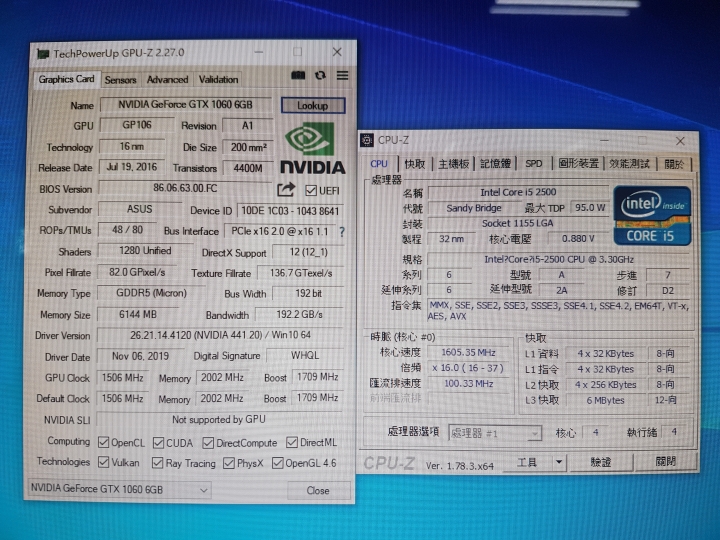Click the Bus Interface question mark icon

[x=342, y=232]
